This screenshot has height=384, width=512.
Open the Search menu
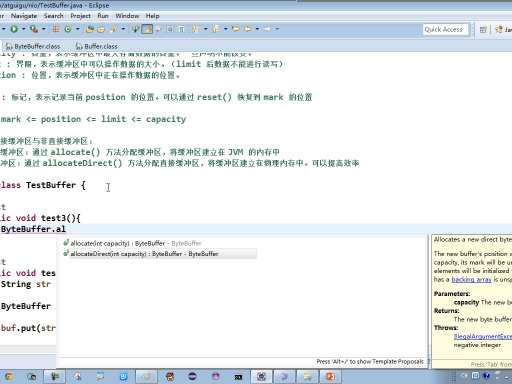click(x=53, y=16)
